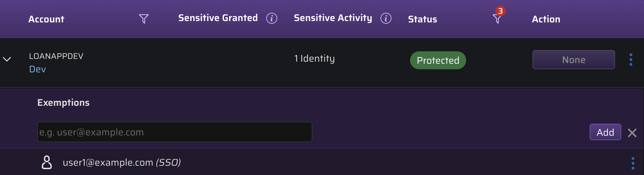Click the person icon beside user1@example.com
Screen dimensions: 644x175
pyautogui.click(x=47, y=162)
